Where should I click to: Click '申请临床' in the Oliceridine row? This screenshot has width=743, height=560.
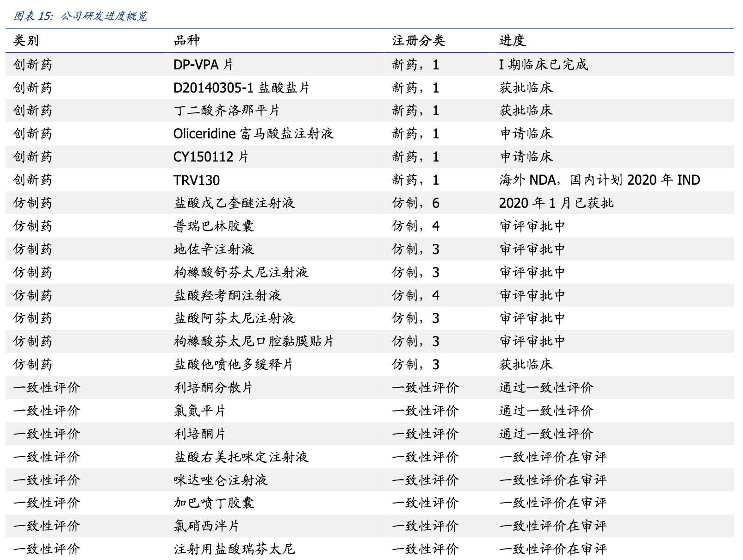(x=526, y=134)
